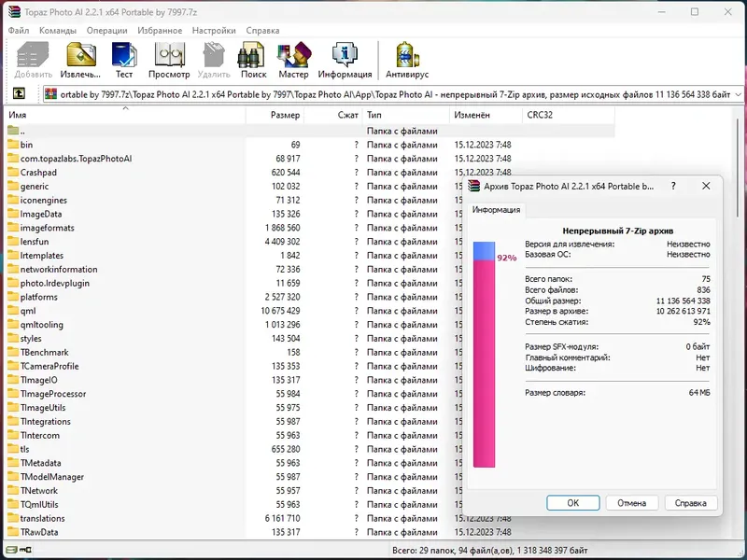The image size is (747, 560).
Task: Open the Настройки menu
Action: [217, 30]
